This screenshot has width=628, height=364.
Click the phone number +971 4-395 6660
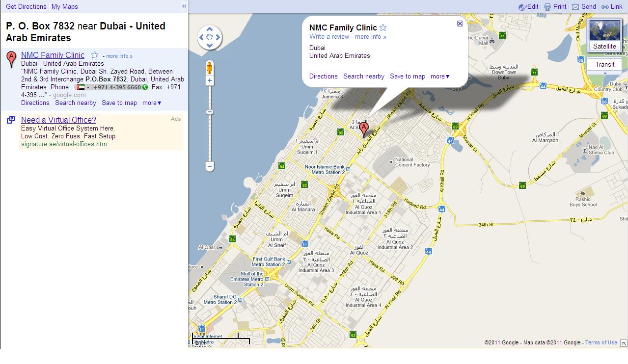(x=117, y=87)
